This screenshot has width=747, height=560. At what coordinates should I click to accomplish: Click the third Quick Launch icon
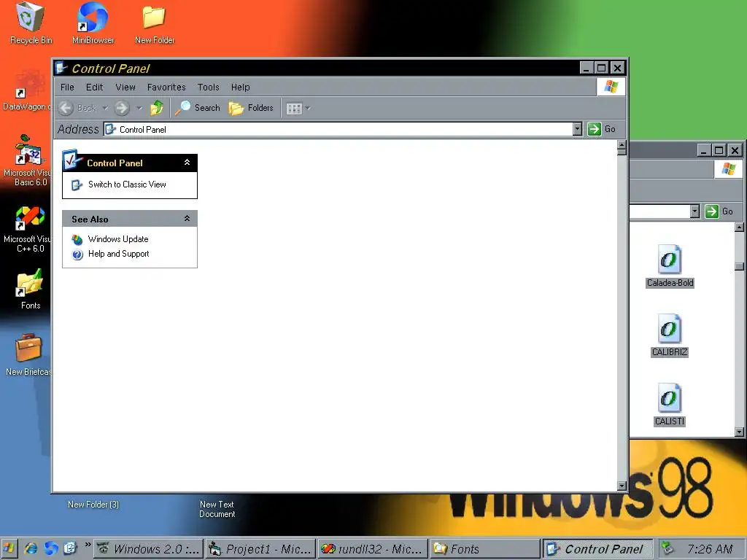[x=70, y=548]
